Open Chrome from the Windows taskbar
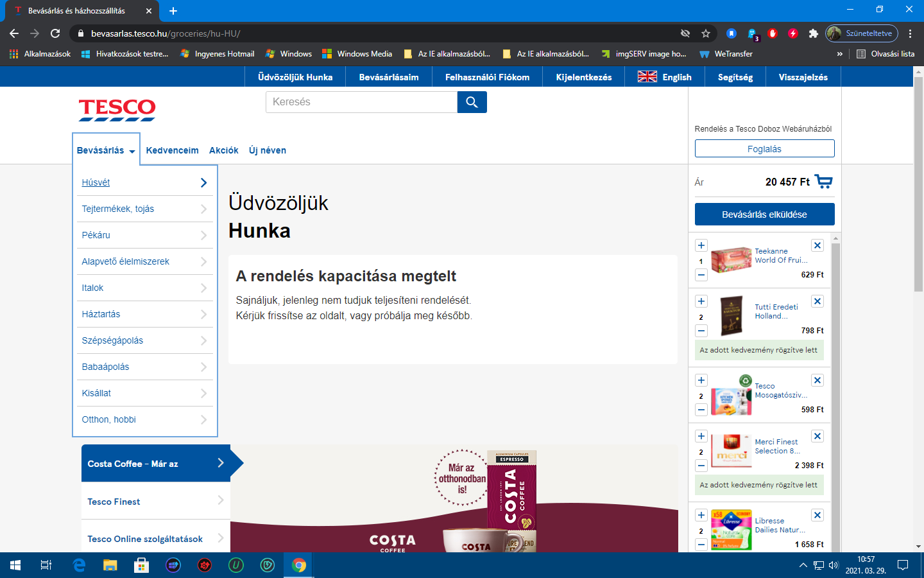Screen dimensions: 924x578 tap(299, 565)
